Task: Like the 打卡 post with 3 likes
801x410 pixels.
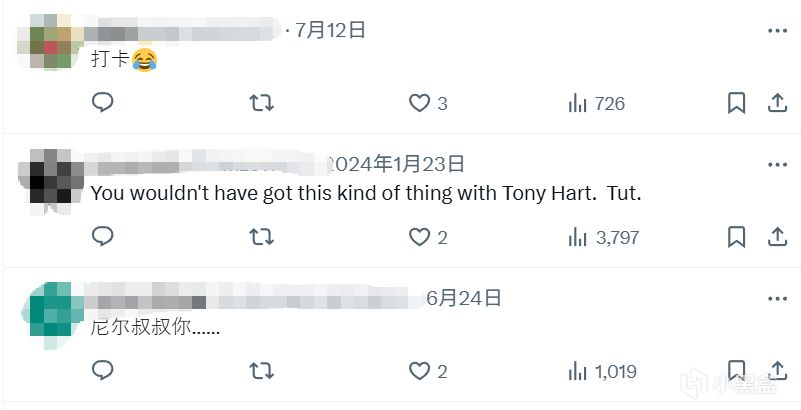Action: (420, 103)
